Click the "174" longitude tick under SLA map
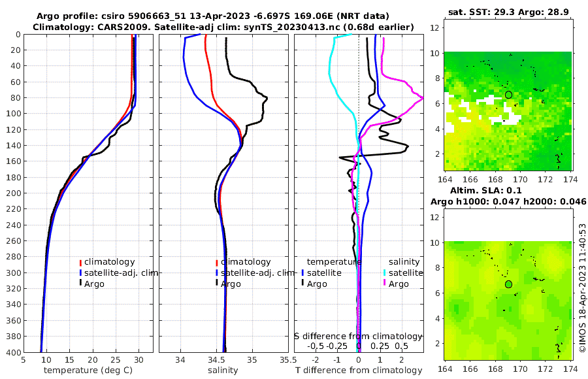This screenshot has height=379, width=588. (x=571, y=369)
